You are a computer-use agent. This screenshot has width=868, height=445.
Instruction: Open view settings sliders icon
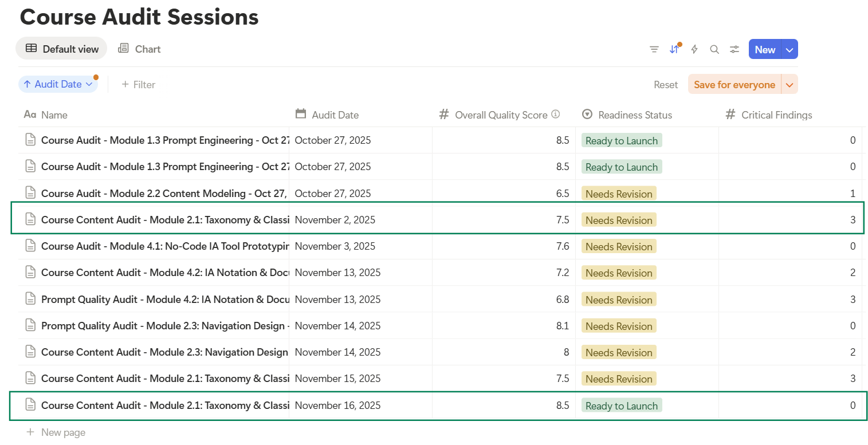tap(735, 49)
